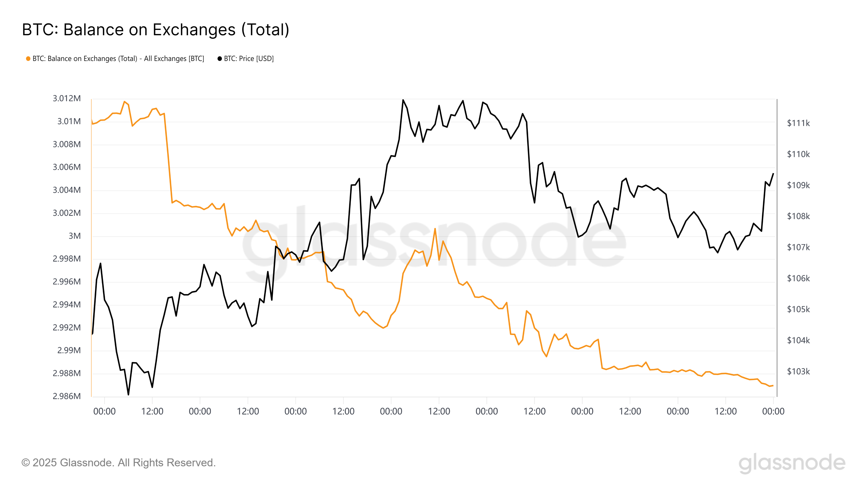
Task: Click the black legend dot for BTC Price
Action: point(220,59)
